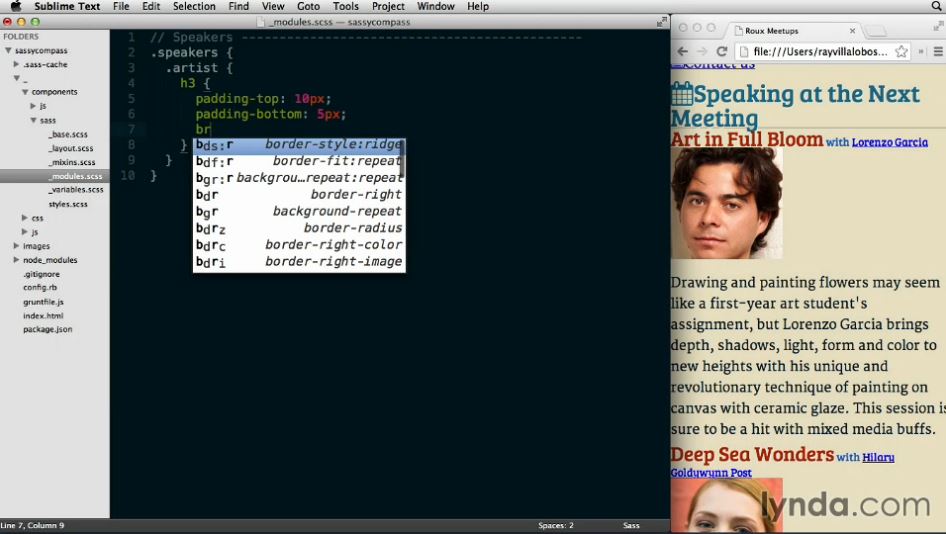Choose border-radius autocomplete suggestion

click(299, 228)
